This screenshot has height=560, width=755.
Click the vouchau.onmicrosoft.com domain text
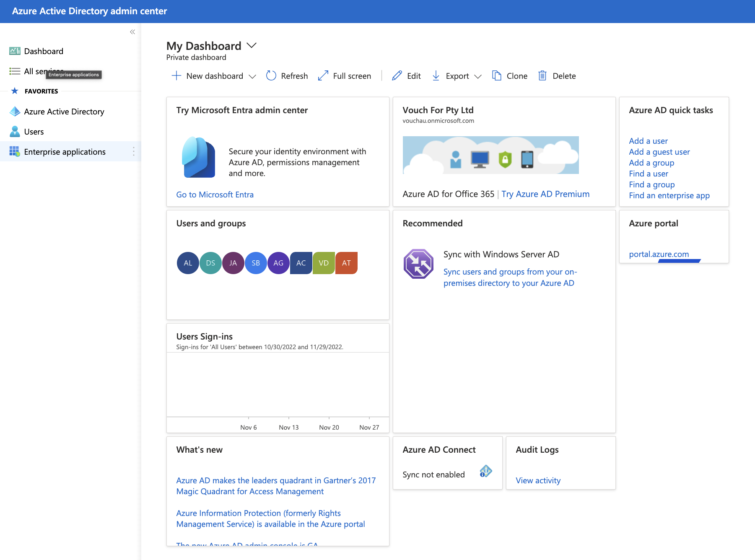tap(438, 121)
